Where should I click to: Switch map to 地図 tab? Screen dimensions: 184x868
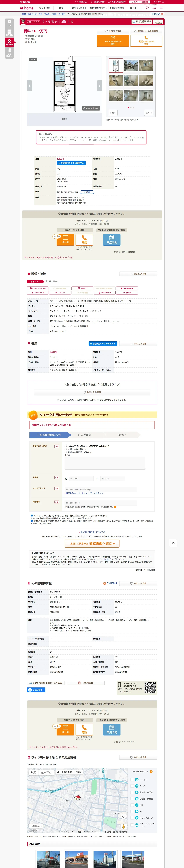click(33, 773)
